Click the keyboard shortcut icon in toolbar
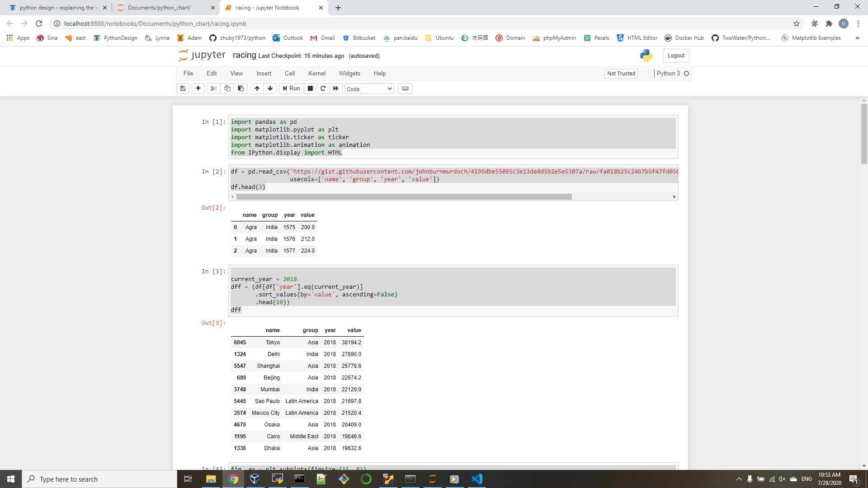The width and height of the screenshot is (868, 488). tap(405, 88)
